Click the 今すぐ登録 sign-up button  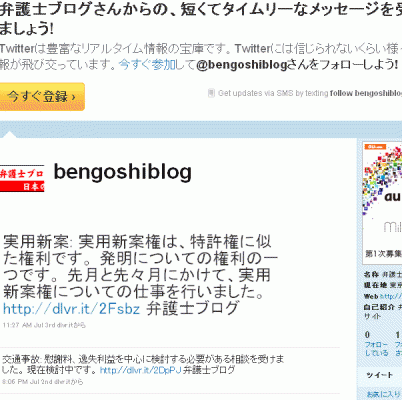[x=42, y=97]
